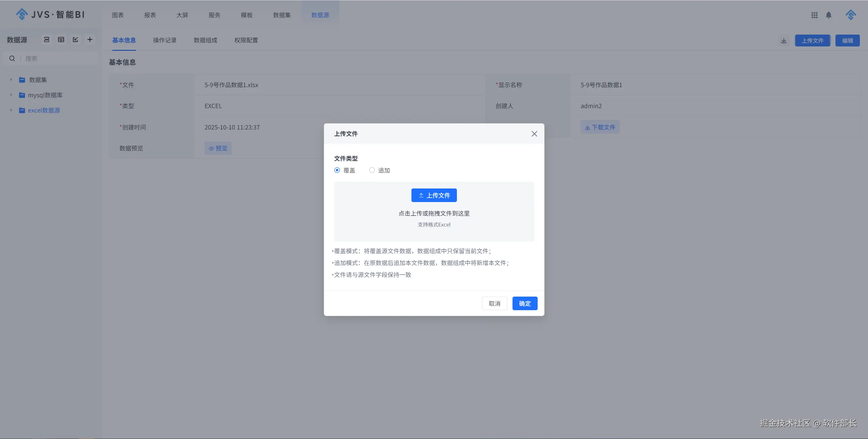Expand the mysql数据库 tree arrow

[x=11, y=95]
